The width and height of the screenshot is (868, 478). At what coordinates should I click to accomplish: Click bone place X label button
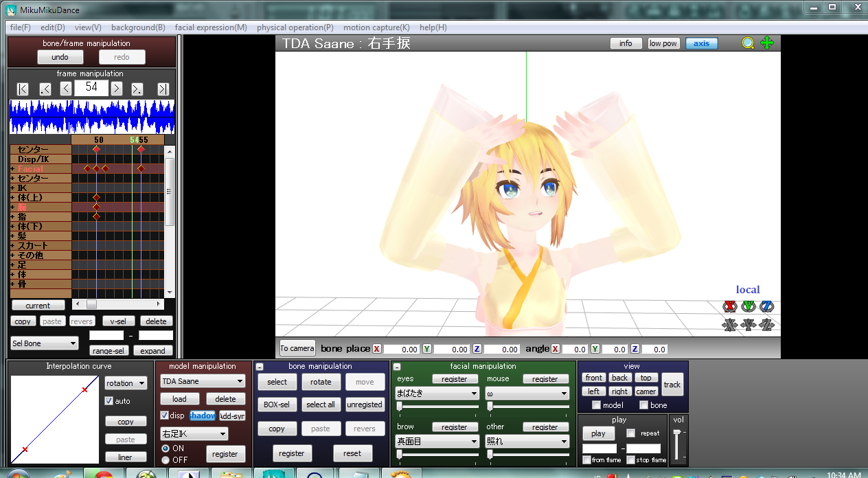pos(377,349)
